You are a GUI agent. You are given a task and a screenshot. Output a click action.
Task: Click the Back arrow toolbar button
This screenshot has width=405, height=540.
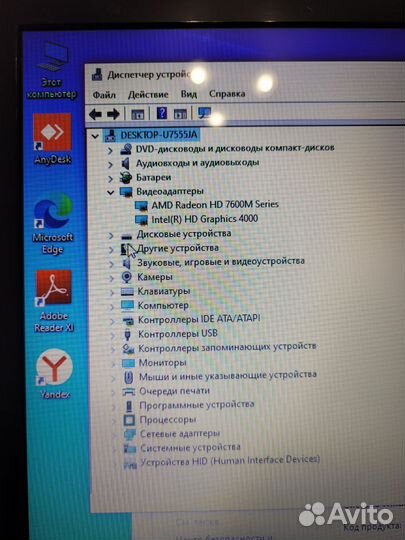[x=95, y=114]
